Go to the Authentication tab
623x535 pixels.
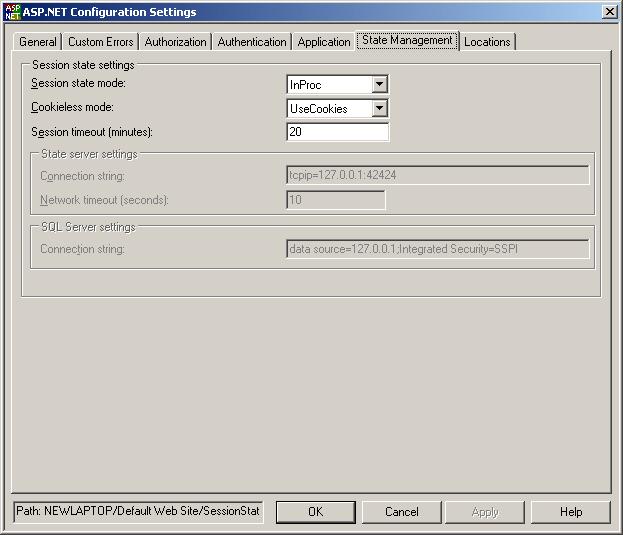click(252, 42)
